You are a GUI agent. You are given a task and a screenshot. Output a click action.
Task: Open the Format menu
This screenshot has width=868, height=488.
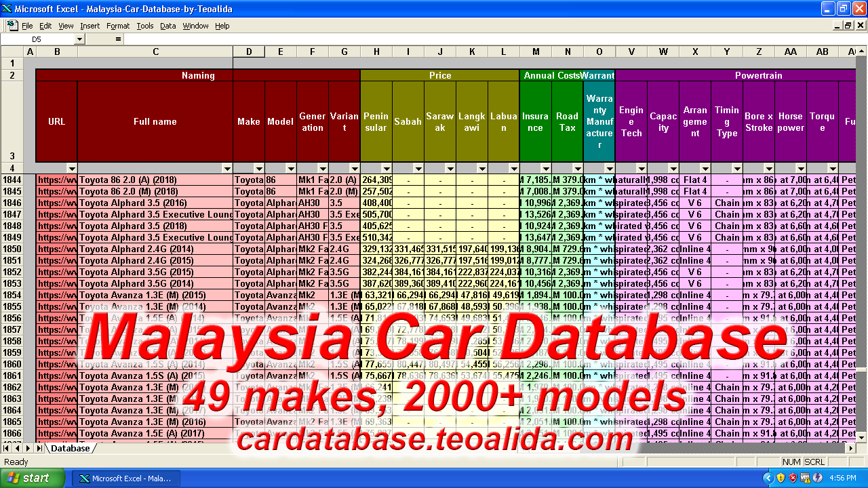(118, 26)
